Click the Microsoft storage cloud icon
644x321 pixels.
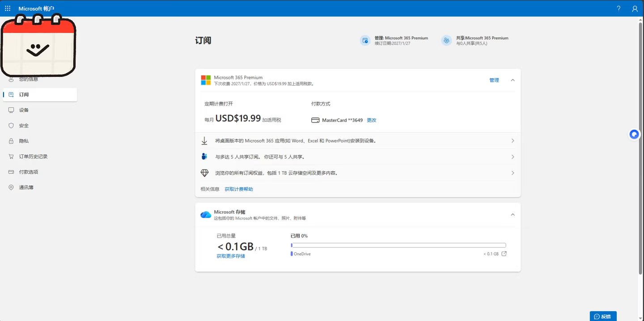[x=206, y=215]
